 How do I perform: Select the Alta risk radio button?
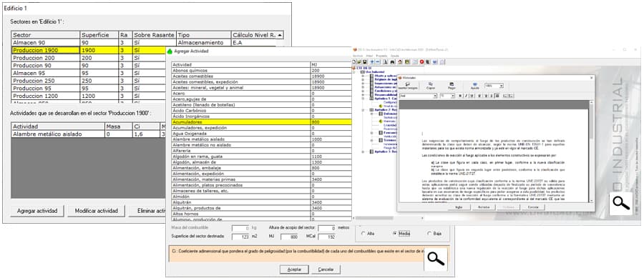[x=363, y=233]
